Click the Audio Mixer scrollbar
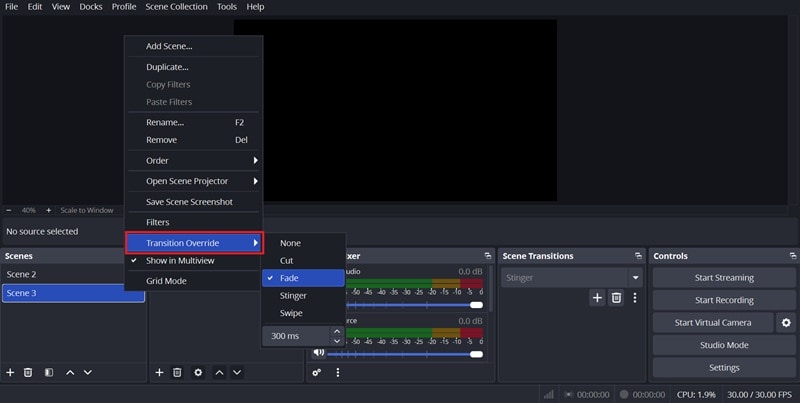Viewport: 800px width, 403px height. (x=491, y=289)
